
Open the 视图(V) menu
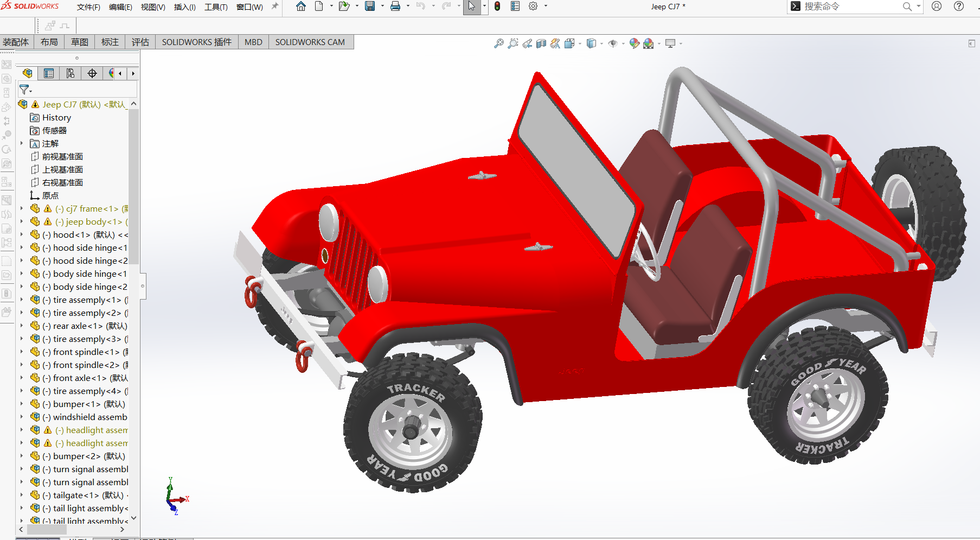point(153,7)
